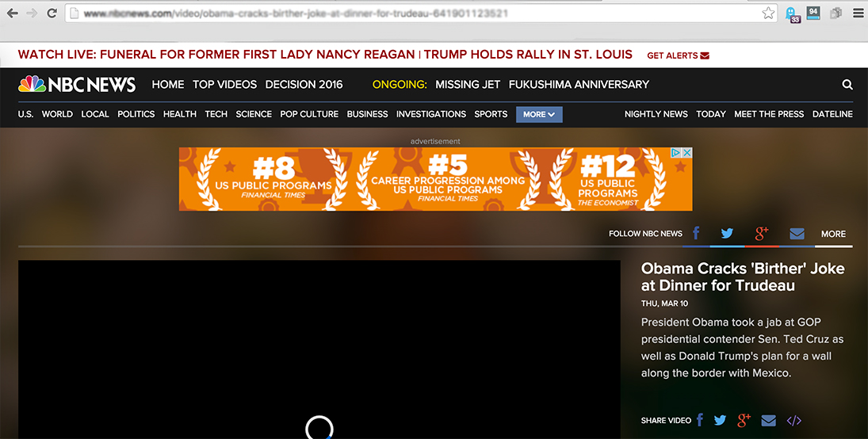Select the POP CULTURE category
The image size is (868, 439).
click(309, 114)
